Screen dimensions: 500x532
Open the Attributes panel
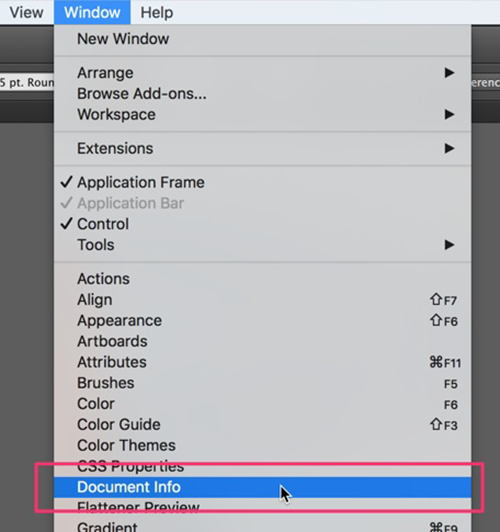tap(262, 362)
